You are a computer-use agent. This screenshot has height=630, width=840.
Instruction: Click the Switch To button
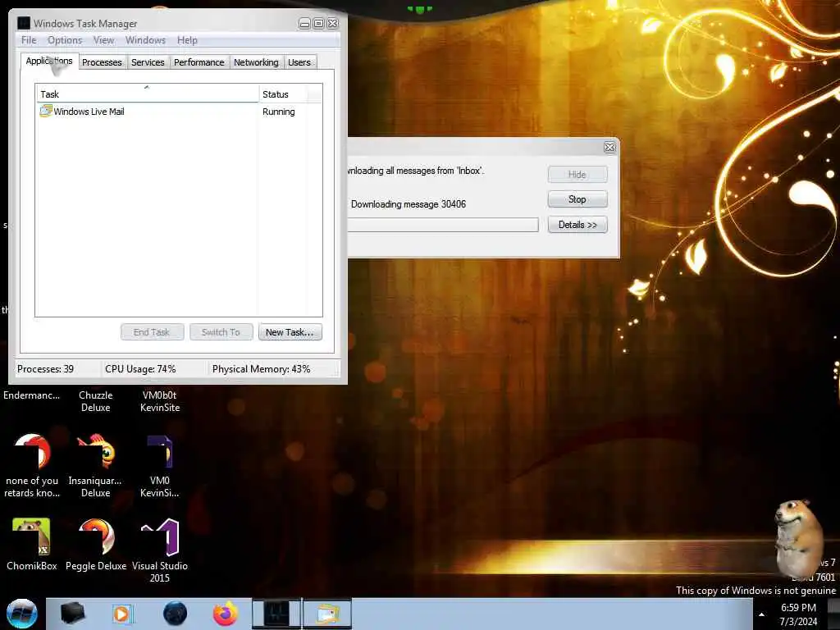click(221, 332)
